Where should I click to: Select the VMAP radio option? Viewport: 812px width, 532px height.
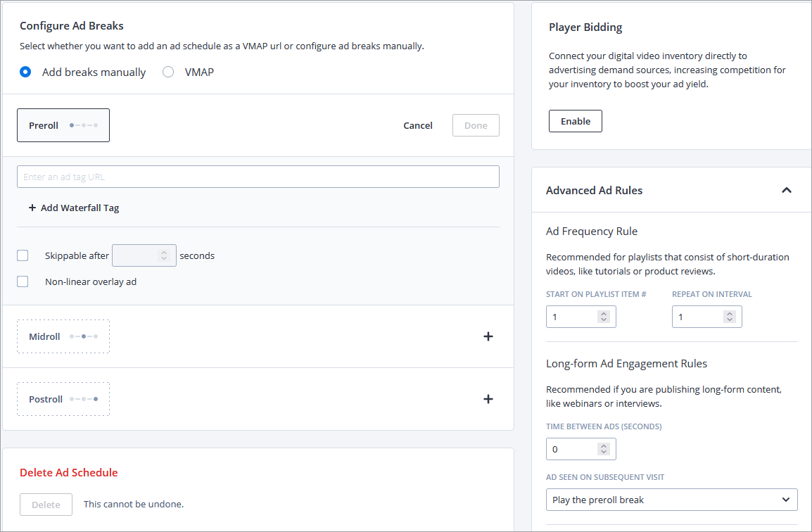168,72
